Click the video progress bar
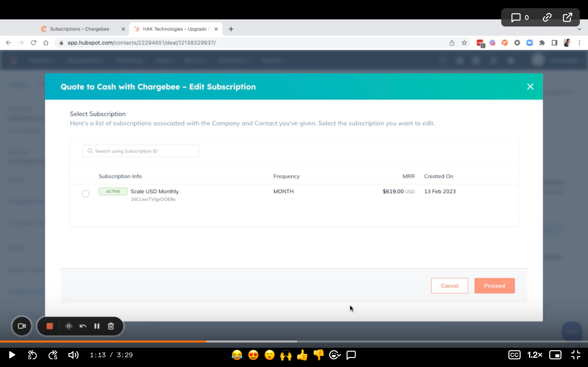The width and height of the screenshot is (588, 367). tap(294, 341)
